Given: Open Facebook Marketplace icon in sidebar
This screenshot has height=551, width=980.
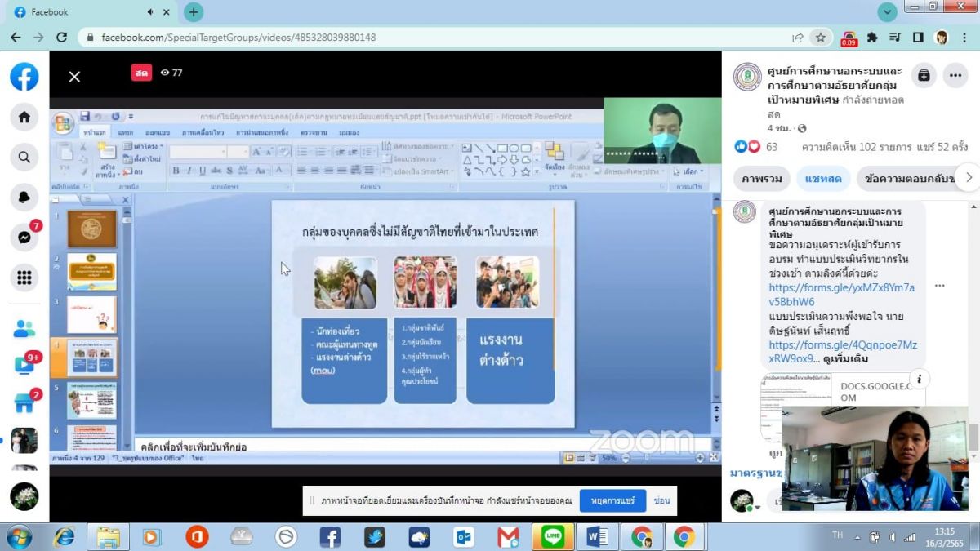Looking at the screenshot, I should tap(24, 402).
